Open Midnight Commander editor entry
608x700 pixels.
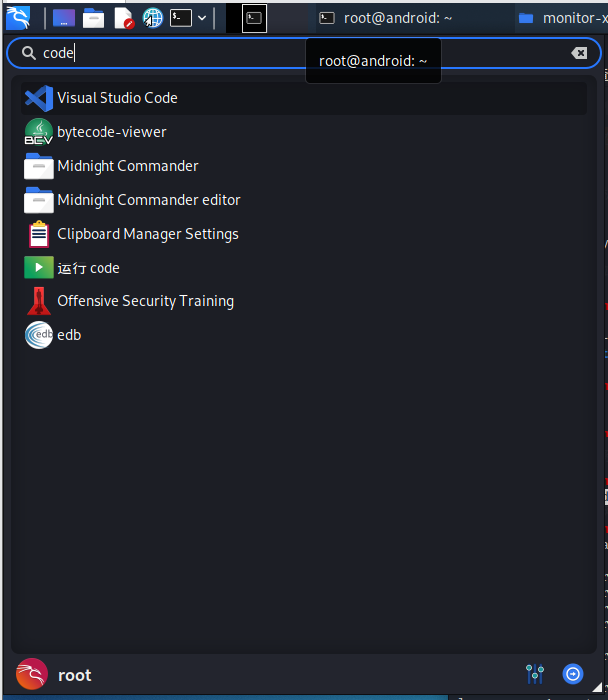pos(304,200)
